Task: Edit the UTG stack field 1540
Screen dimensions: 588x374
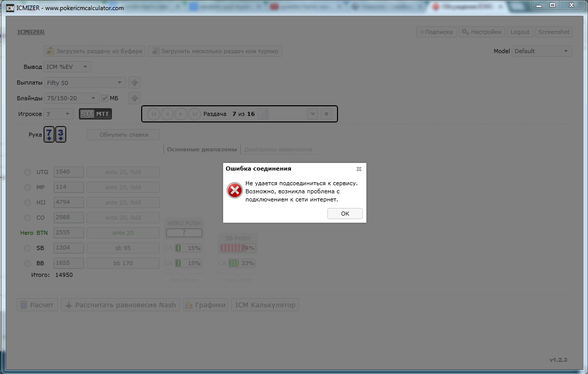Action: [69, 172]
